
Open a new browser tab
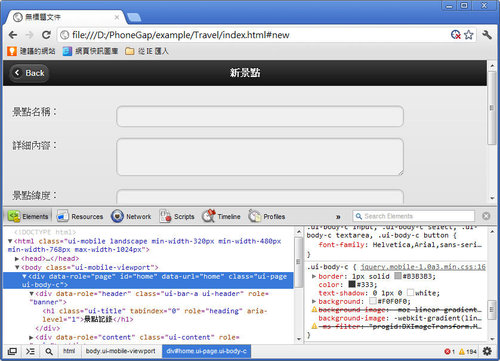[x=134, y=17]
